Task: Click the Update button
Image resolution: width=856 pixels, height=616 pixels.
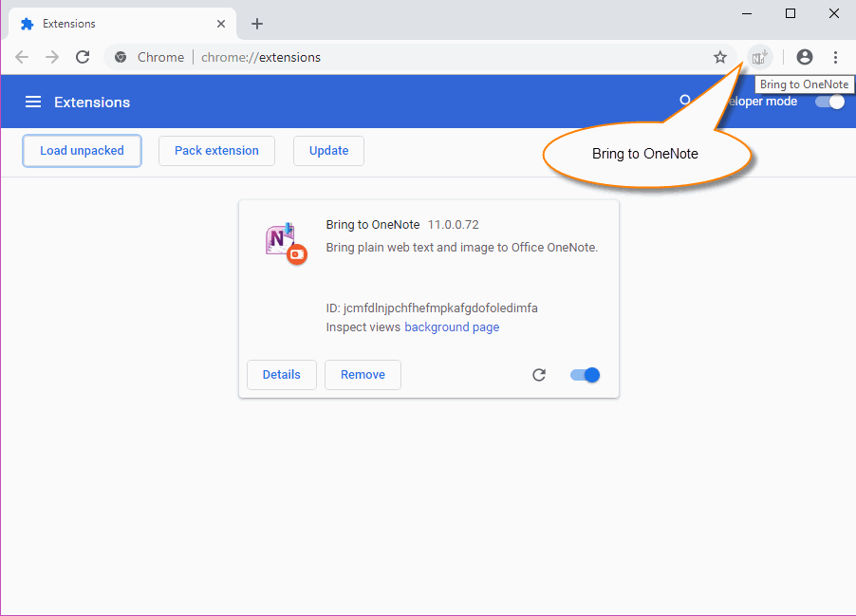Action: [x=328, y=151]
